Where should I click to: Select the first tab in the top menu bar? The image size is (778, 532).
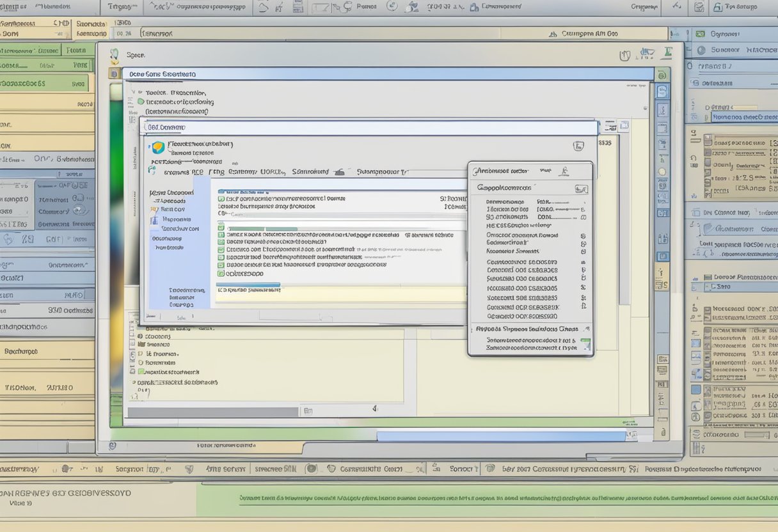pyautogui.click(x=14, y=7)
